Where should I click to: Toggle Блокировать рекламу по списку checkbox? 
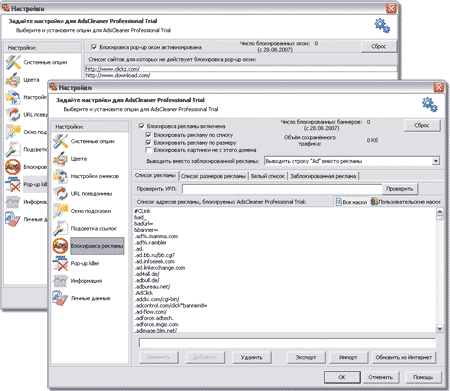click(149, 135)
